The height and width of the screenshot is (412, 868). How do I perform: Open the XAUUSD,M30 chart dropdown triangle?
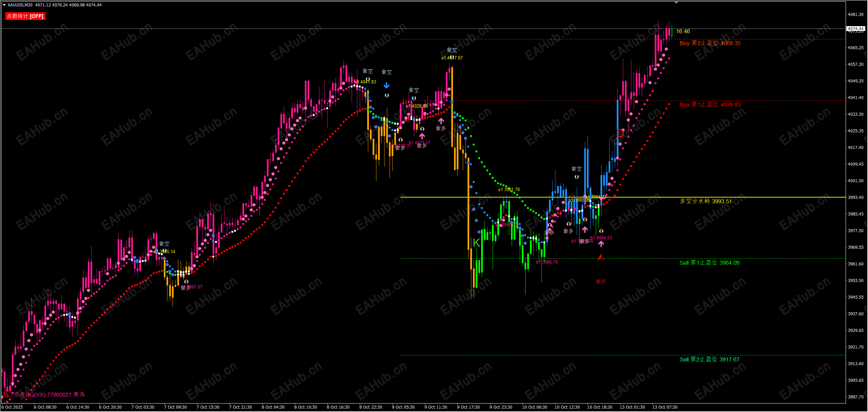(4, 5)
